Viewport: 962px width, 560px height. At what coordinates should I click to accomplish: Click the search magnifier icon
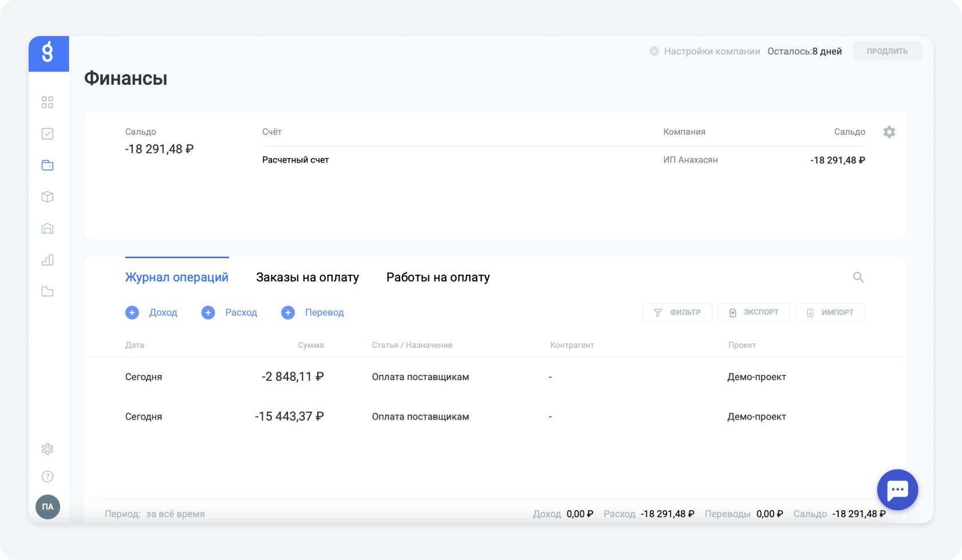coord(858,278)
